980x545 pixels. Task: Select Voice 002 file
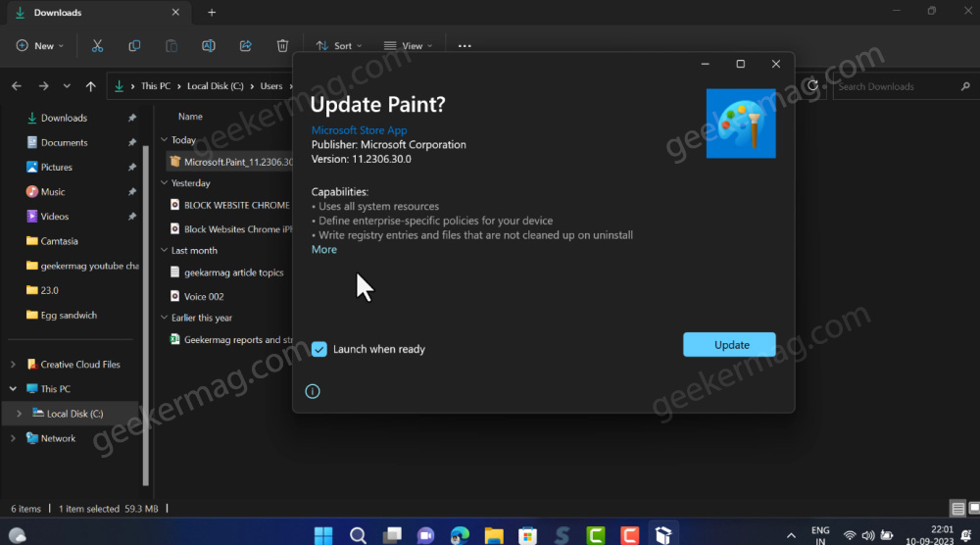pos(204,296)
